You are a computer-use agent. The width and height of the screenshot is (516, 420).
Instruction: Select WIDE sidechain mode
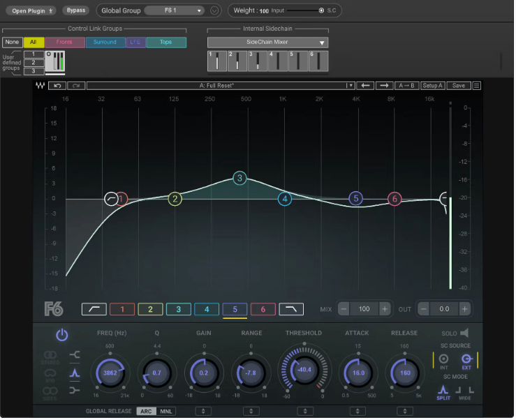tap(464, 392)
